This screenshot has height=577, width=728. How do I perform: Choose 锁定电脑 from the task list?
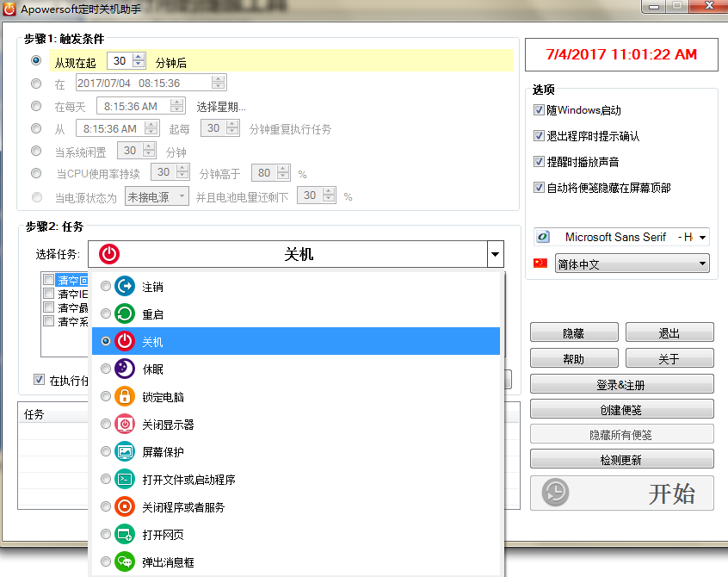(296, 396)
